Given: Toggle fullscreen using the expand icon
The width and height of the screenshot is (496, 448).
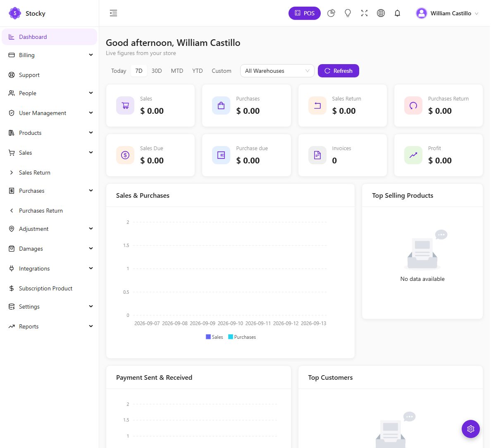Looking at the screenshot, I should pyautogui.click(x=364, y=13).
